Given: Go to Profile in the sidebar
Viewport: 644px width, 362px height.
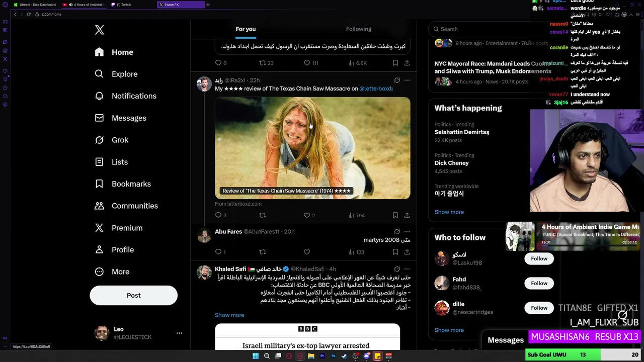Looking at the screenshot, I should click(x=114, y=250).
